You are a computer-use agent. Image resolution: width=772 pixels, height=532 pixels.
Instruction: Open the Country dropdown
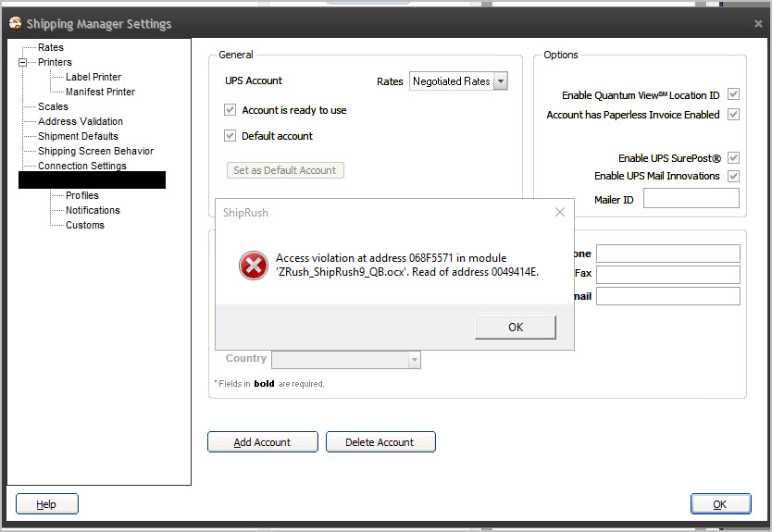pos(415,360)
